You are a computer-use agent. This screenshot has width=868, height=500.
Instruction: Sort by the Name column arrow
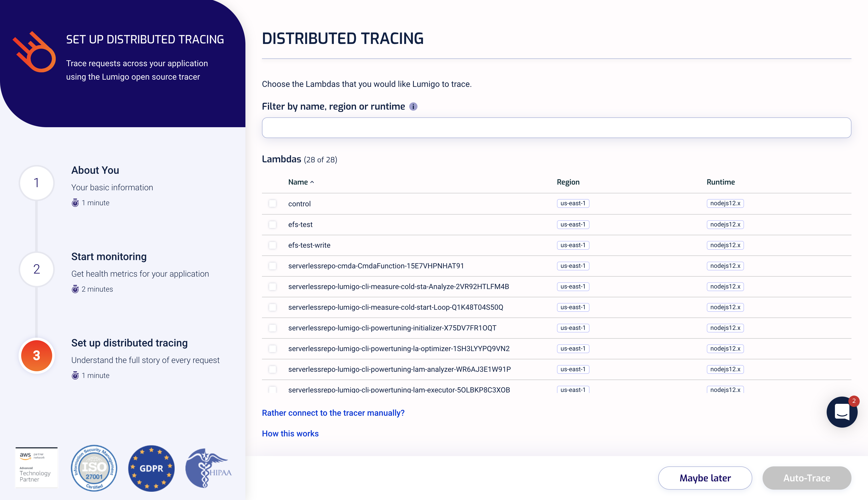pyautogui.click(x=312, y=182)
